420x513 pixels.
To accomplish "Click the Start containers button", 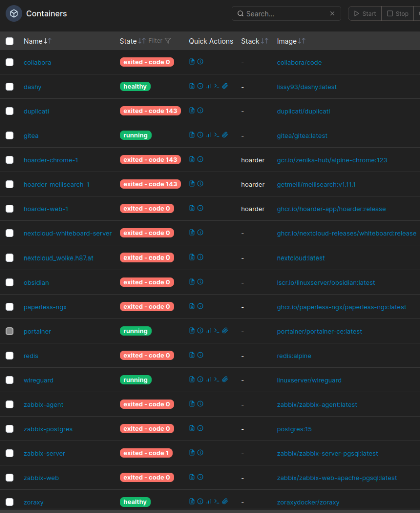I will (365, 14).
